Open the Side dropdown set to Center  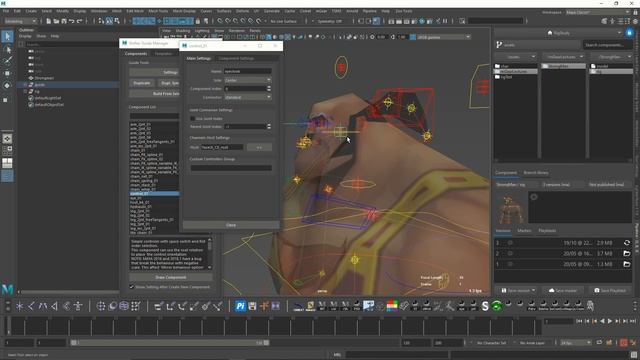coord(247,80)
